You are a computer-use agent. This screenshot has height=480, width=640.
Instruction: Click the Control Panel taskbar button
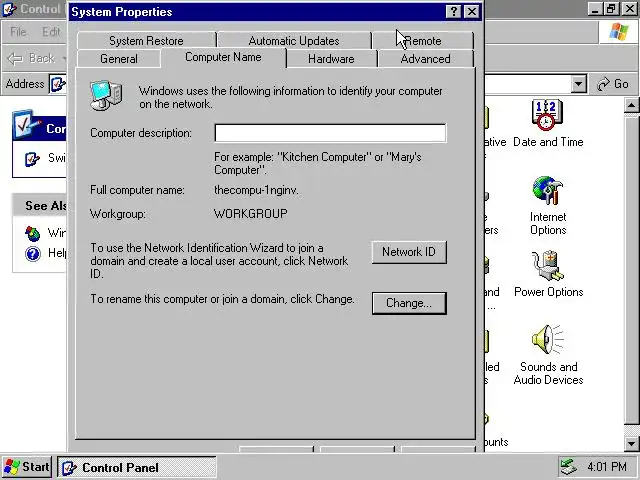(137, 467)
